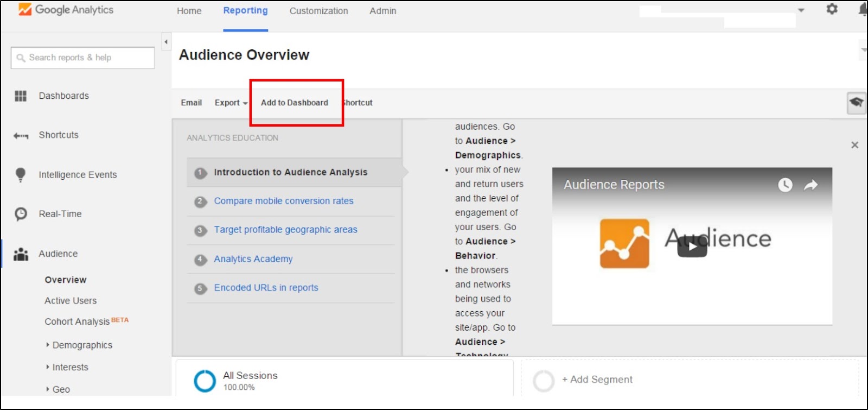
Task: Go to the Home tab
Action: [189, 11]
